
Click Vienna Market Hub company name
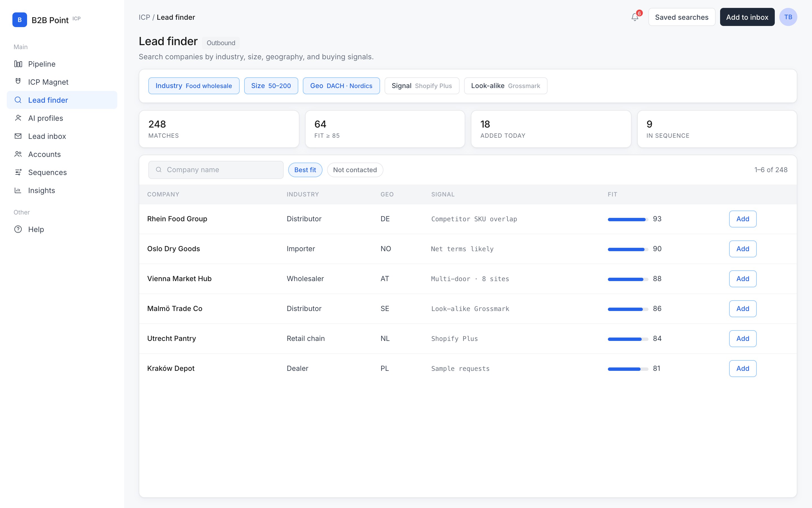coord(179,279)
